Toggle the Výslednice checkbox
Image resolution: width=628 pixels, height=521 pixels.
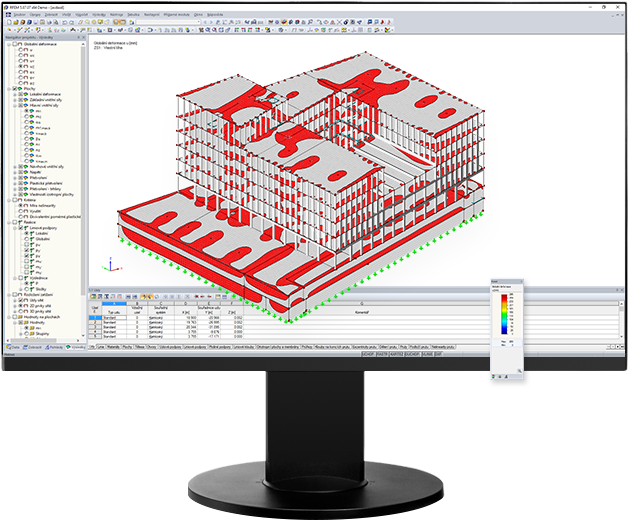click(20, 278)
